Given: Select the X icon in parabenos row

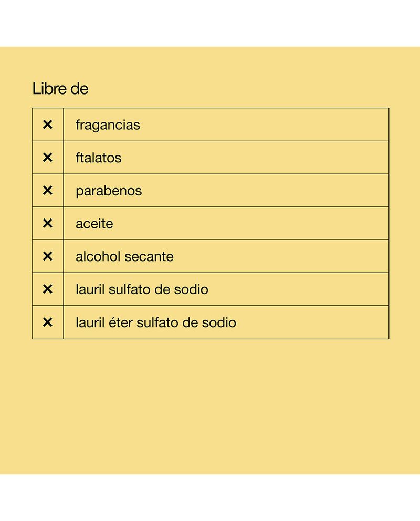Looking at the screenshot, I should click(48, 190).
